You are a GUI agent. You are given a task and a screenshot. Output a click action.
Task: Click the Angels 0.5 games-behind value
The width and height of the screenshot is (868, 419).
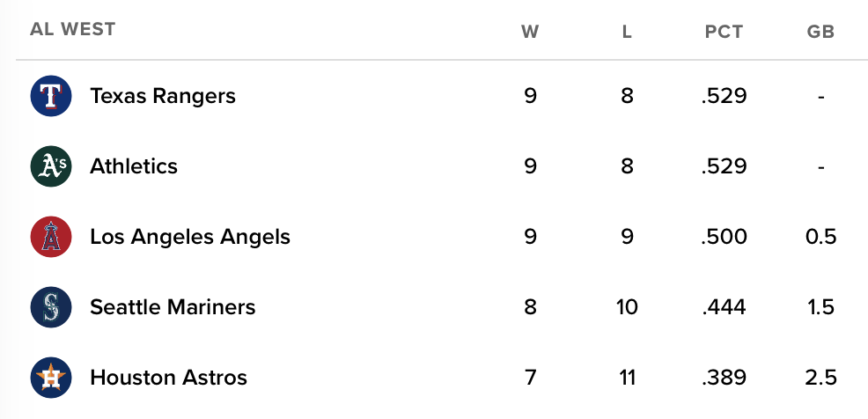(820, 237)
